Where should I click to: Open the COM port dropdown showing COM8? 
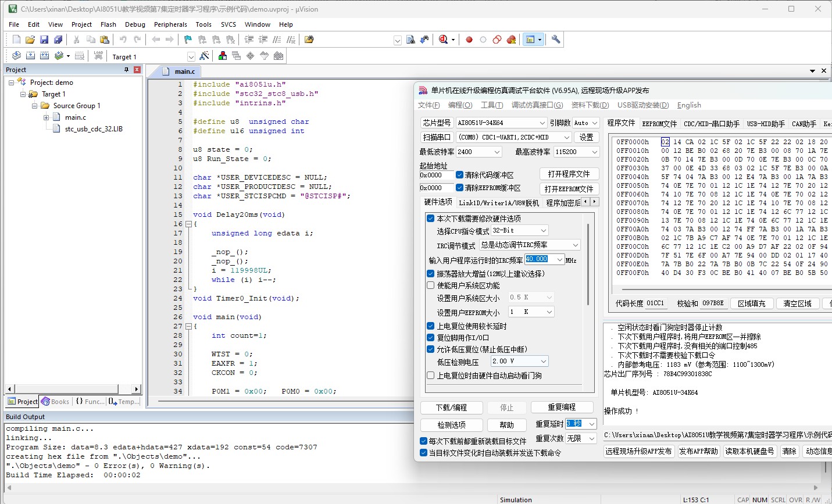point(514,137)
